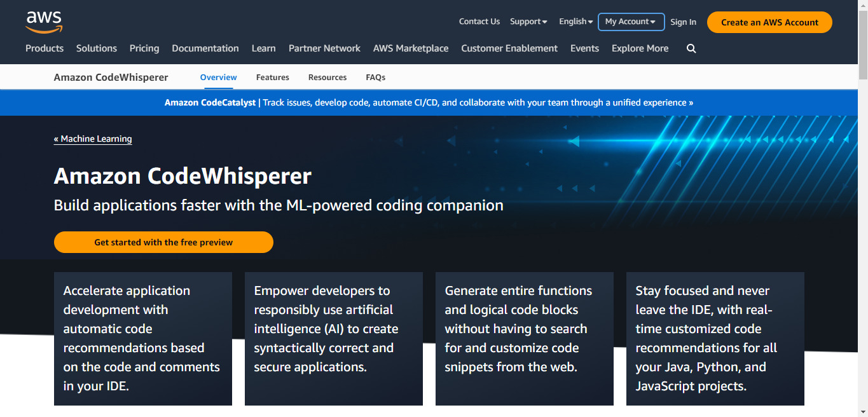Image resolution: width=868 pixels, height=417 pixels.
Task: Open the Products menu
Action: pos(45,48)
